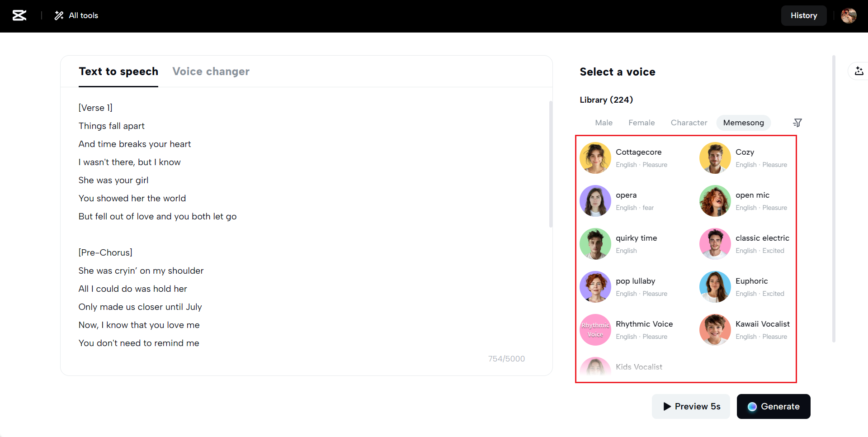Select the Kawaii Vocalist avatar
This screenshot has width=868, height=437.
(715, 330)
